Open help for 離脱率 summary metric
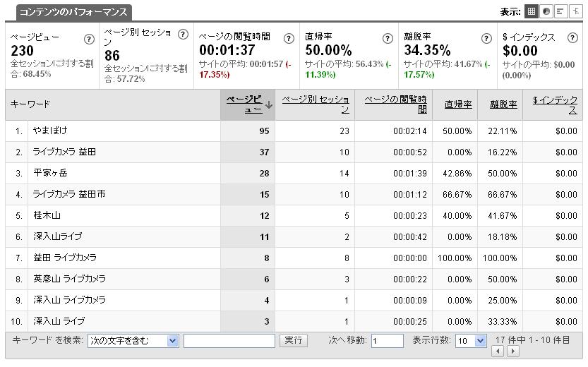This screenshot has width=588, height=367. pos(486,39)
